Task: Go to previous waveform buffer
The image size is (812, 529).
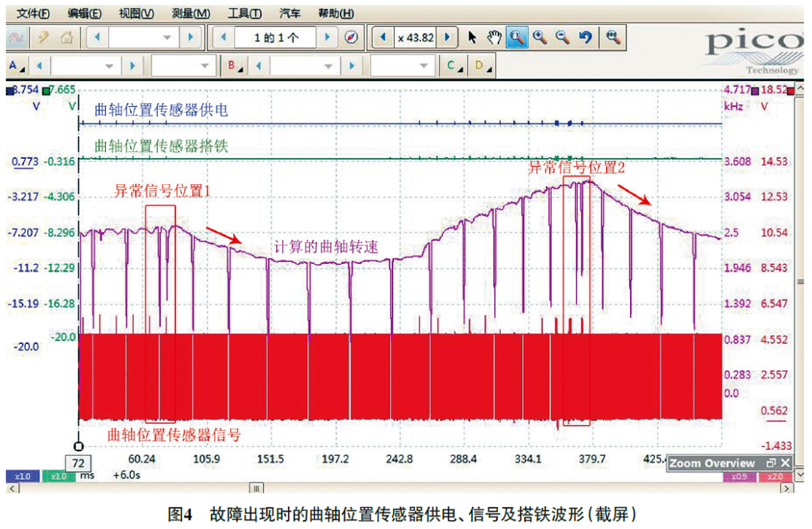Action: (223, 38)
